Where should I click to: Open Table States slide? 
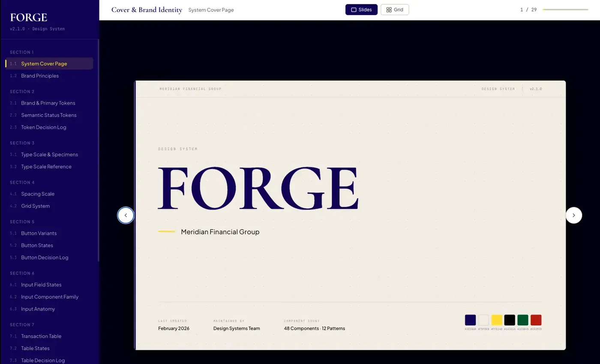(x=49, y=348)
